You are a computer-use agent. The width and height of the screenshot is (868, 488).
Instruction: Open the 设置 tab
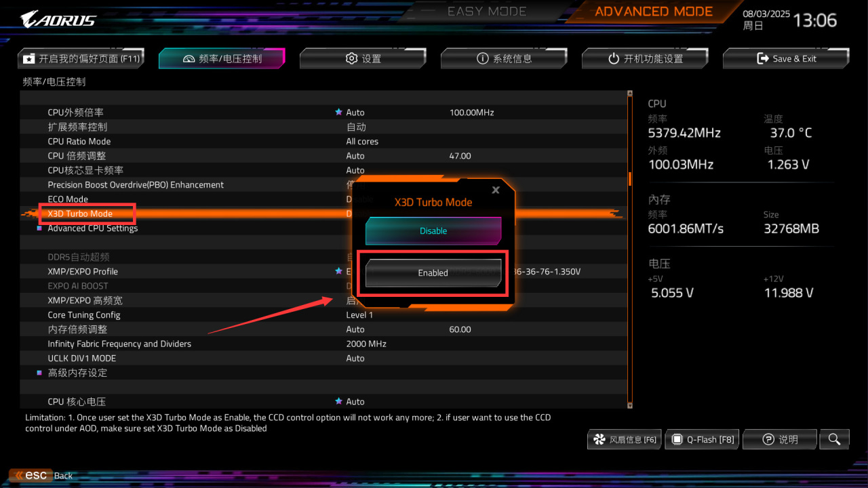[x=363, y=59]
